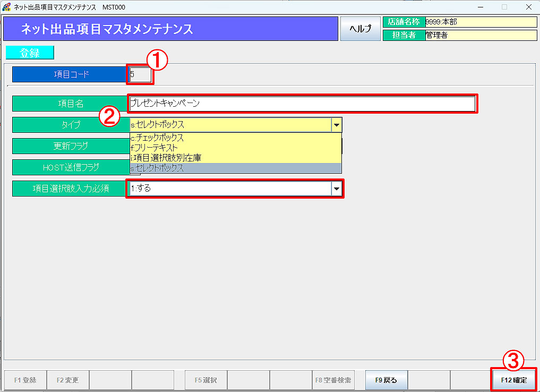Close the MST000 window
This screenshot has height=392, width=540.
(529, 7)
